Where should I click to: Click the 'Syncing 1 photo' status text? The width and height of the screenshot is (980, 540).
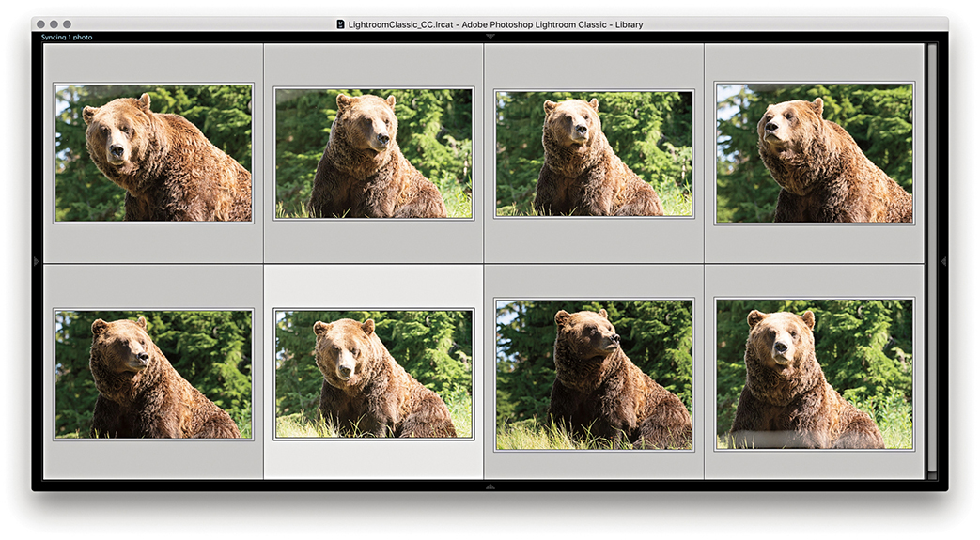(x=67, y=38)
